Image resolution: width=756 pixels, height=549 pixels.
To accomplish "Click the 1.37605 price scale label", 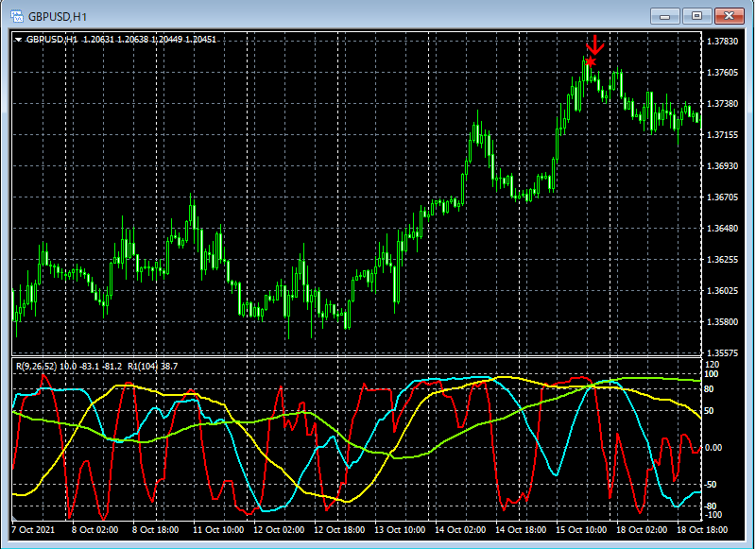I will click(x=722, y=73).
